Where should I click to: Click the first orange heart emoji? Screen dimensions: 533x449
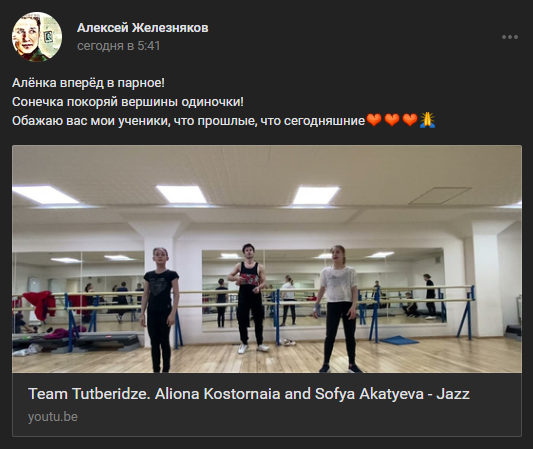374,120
